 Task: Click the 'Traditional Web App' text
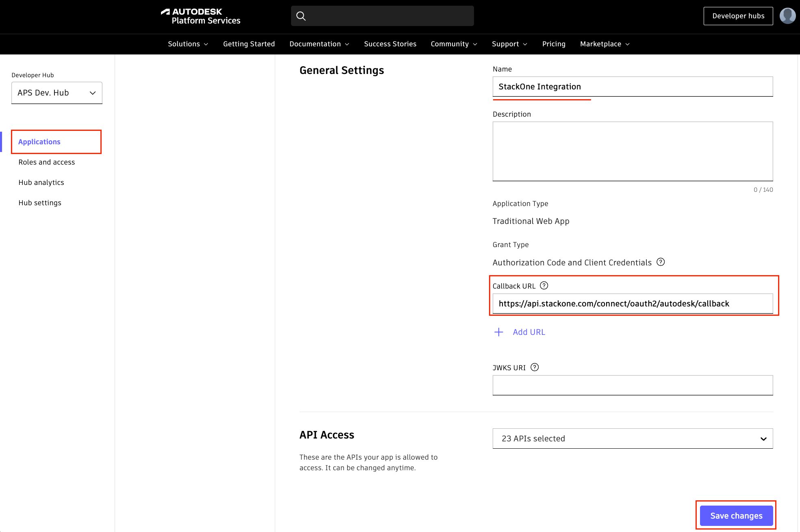(x=531, y=221)
